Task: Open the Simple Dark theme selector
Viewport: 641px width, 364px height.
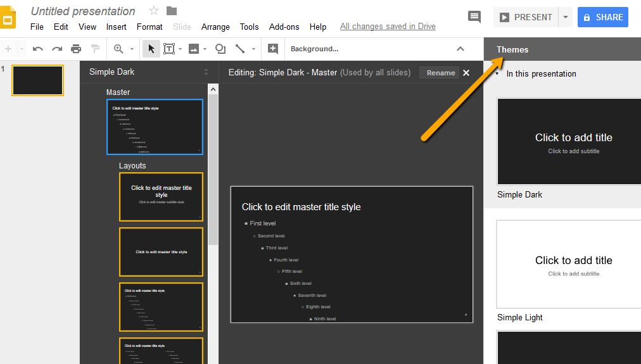Action: 205,72
